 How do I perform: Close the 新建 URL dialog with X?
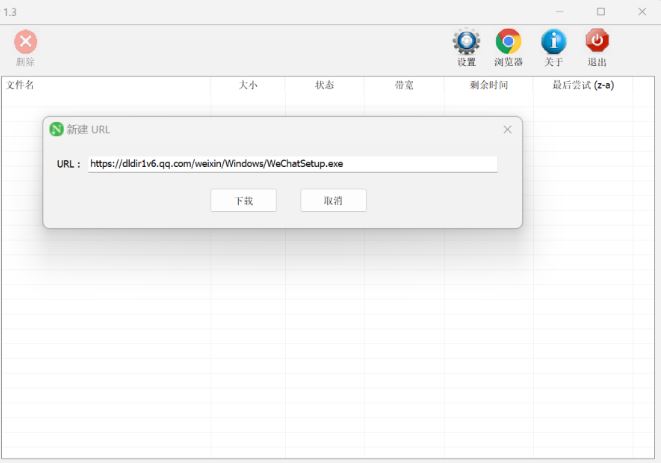(x=507, y=130)
